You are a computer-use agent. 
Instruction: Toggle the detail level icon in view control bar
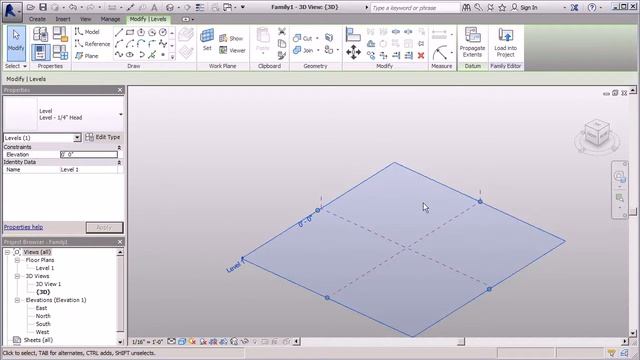171,341
